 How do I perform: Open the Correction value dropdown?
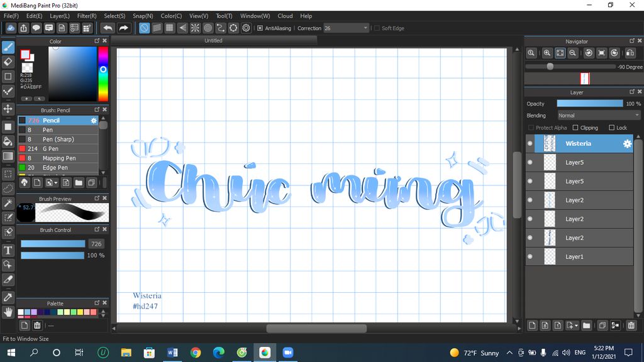tap(365, 28)
